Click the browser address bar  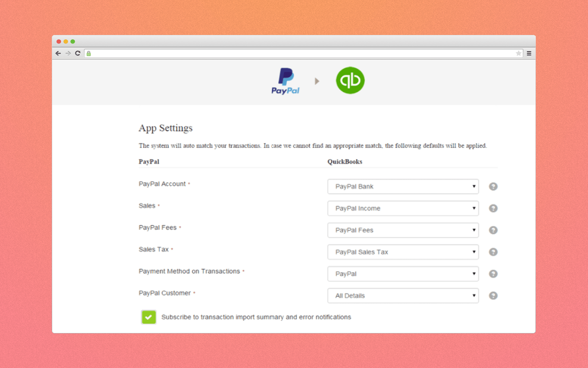304,53
